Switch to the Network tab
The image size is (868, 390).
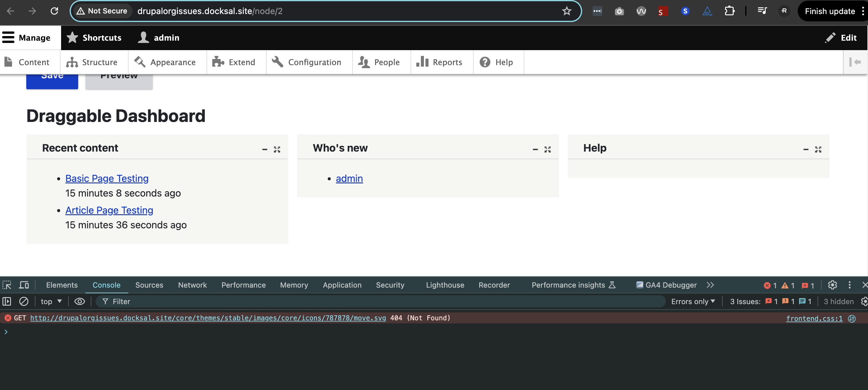192,285
